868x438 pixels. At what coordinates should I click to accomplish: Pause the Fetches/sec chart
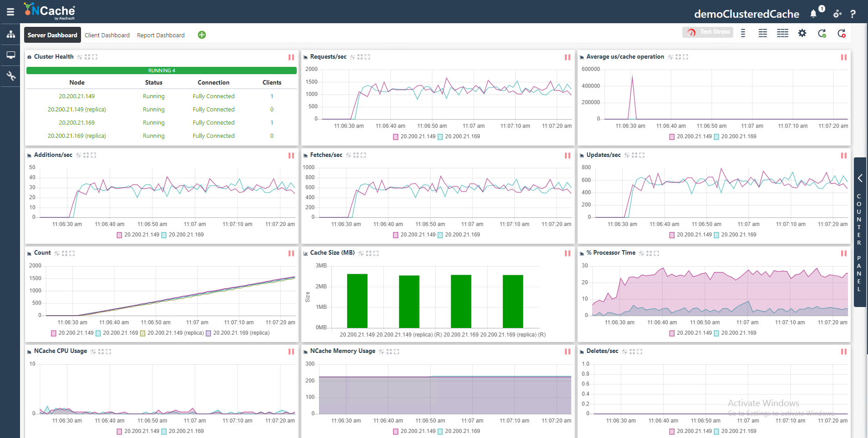tap(568, 156)
